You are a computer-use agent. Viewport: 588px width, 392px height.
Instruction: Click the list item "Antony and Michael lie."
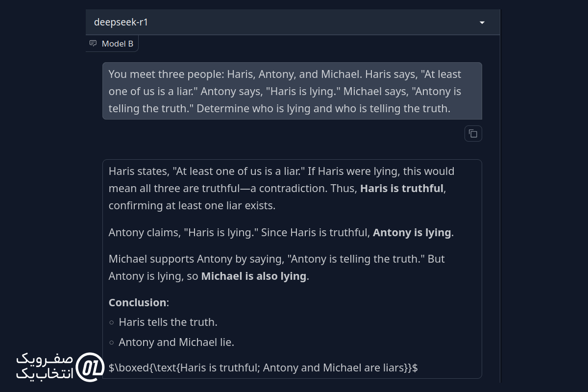[x=176, y=342]
